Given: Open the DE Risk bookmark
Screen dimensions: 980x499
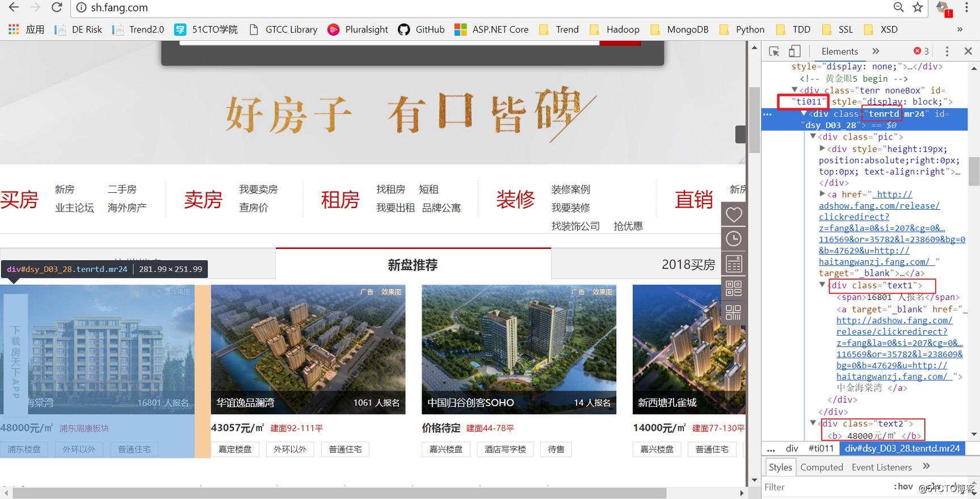Looking at the screenshot, I should [78, 29].
